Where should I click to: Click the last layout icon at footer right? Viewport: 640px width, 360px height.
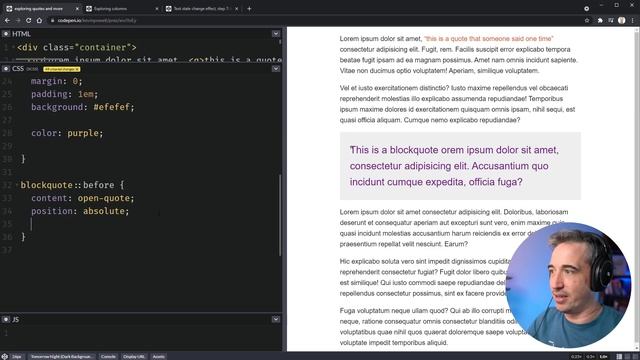[636, 357]
